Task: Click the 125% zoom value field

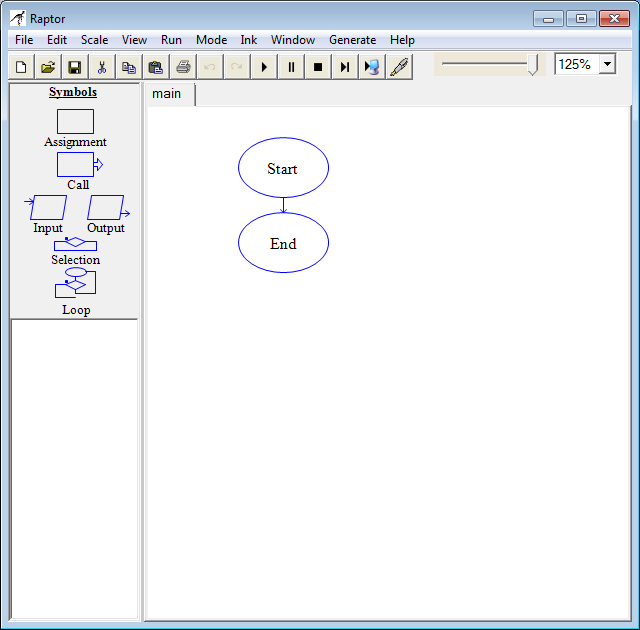Action: click(x=577, y=64)
